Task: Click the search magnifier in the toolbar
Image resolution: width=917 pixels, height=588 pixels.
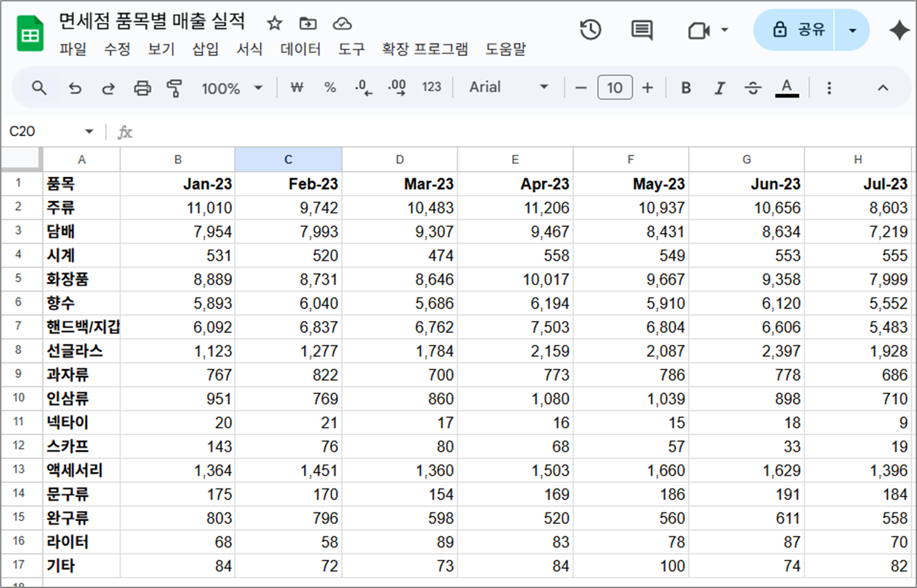Action: [39, 87]
